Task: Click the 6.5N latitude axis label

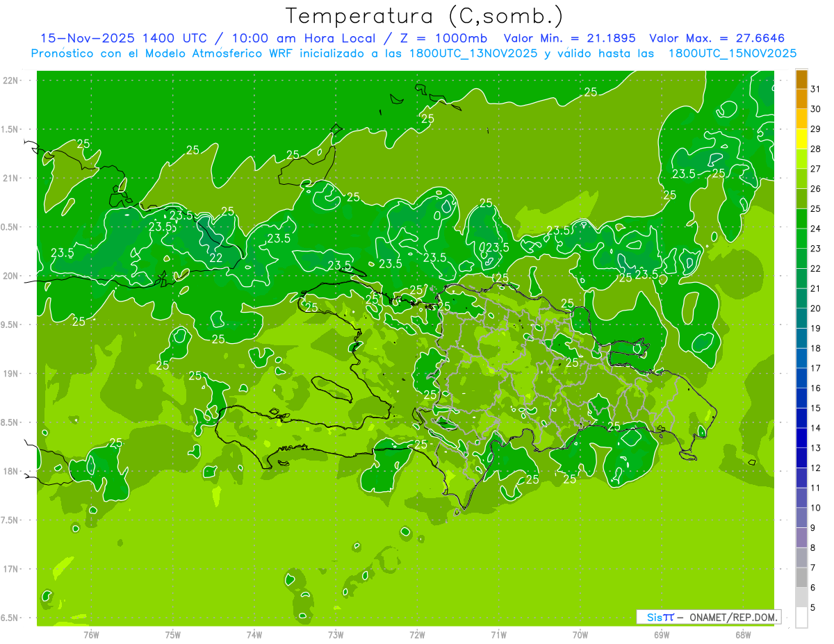Action: click(x=10, y=618)
